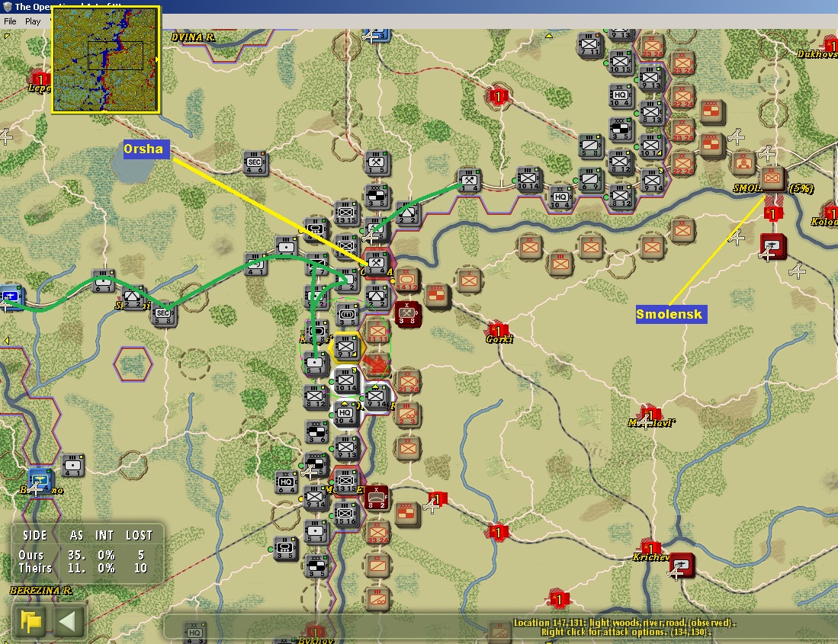Select the Soviet unit on Smolensk city
Viewport: 838px width, 644px height.
pos(772,179)
